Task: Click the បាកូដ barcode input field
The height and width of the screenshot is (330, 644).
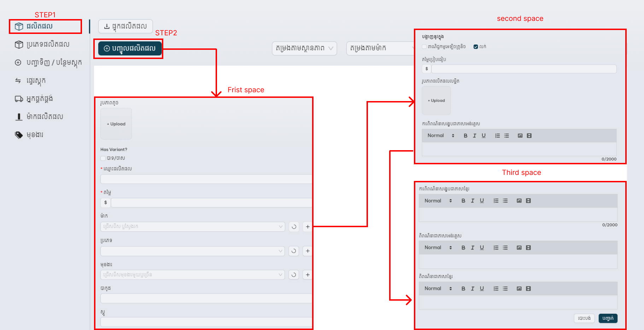Action: coord(206,299)
